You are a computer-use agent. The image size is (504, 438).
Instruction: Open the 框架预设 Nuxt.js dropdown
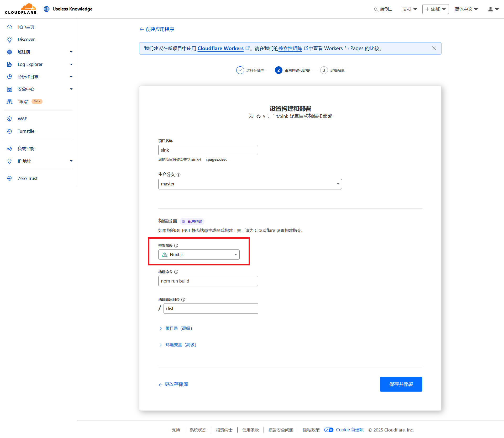click(x=199, y=255)
